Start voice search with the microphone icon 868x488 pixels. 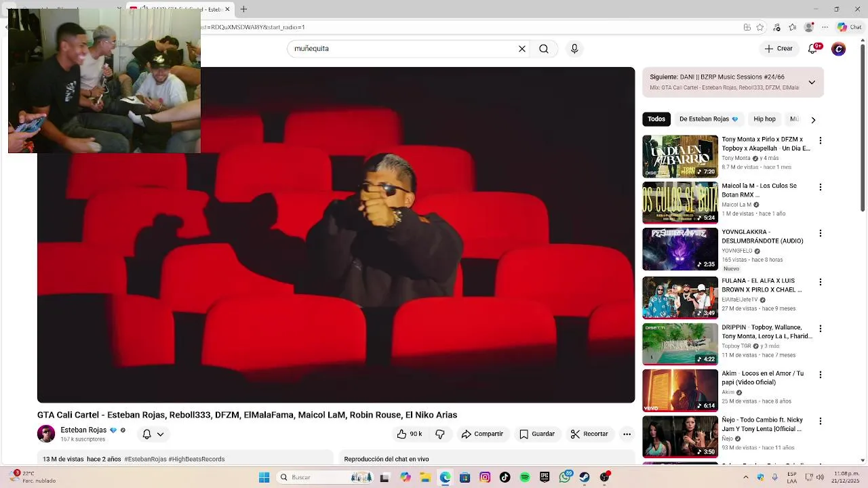click(574, 49)
